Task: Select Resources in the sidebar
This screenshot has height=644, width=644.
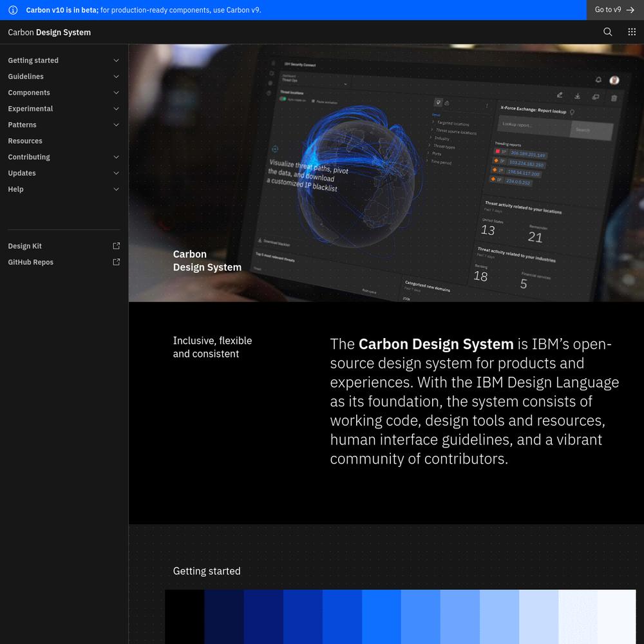Action: [x=64, y=141]
